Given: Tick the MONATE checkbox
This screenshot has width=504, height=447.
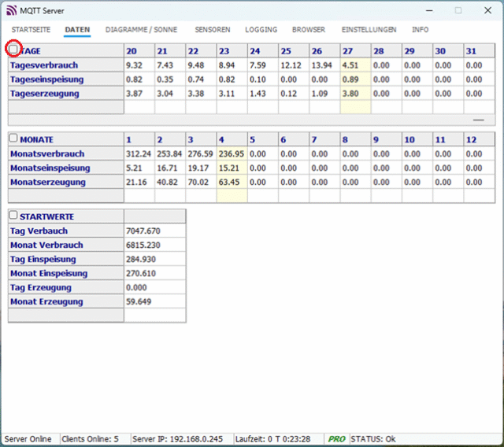Looking at the screenshot, I should [13, 138].
